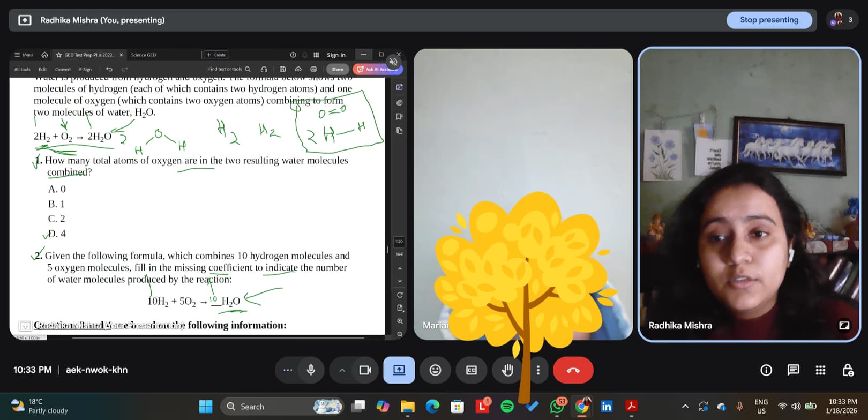Screen dimensions: 868x420
Task: Send a reaction with the emoji icon
Action: 436,370
